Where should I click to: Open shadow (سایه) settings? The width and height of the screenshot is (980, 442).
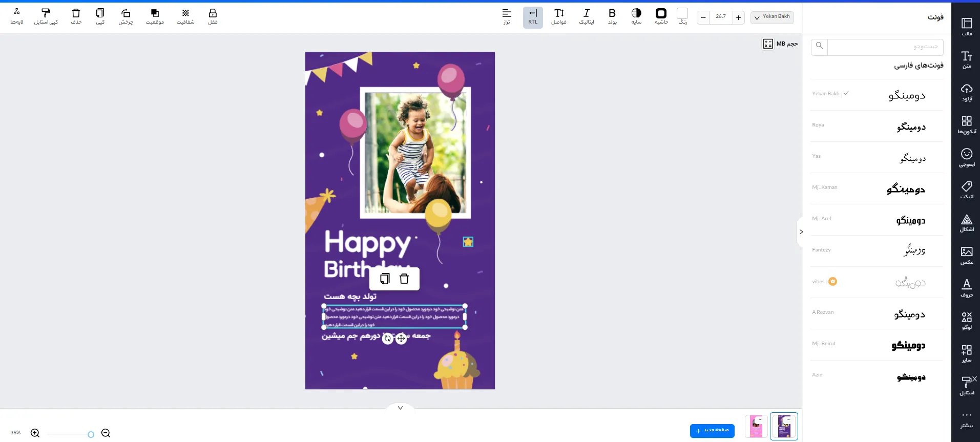click(636, 16)
